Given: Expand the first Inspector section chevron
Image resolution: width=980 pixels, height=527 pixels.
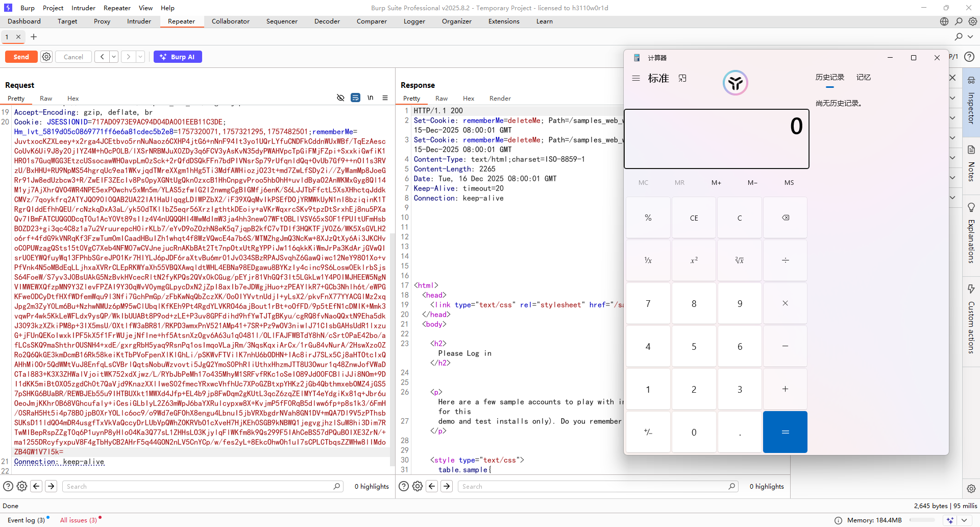Looking at the screenshot, I should (952, 98).
